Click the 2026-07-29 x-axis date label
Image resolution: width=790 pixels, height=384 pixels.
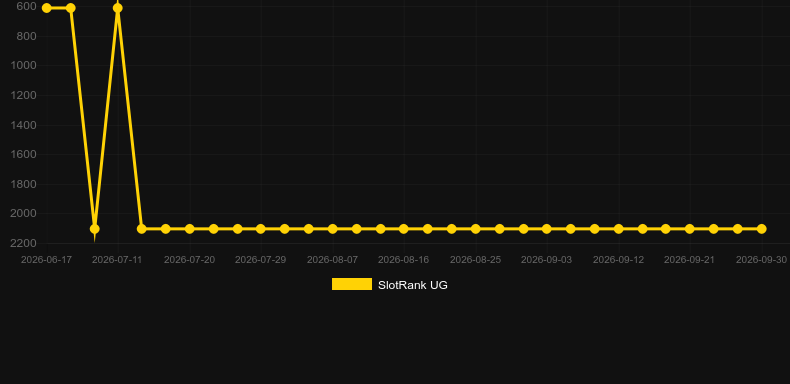tap(260, 260)
